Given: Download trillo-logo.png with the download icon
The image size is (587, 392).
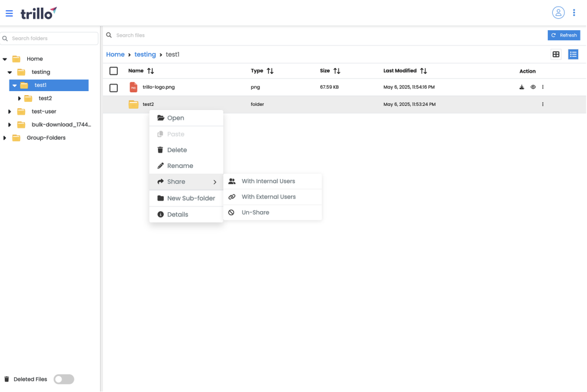Looking at the screenshot, I should coord(521,87).
